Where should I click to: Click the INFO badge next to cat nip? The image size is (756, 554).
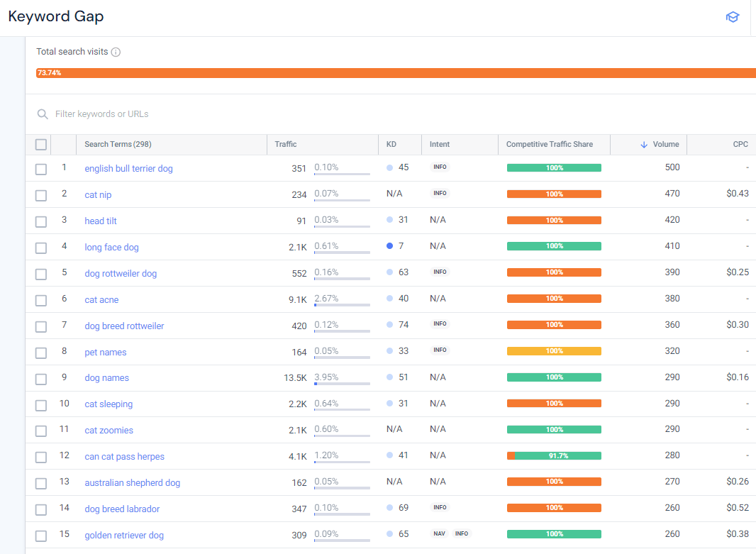coord(440,193)
